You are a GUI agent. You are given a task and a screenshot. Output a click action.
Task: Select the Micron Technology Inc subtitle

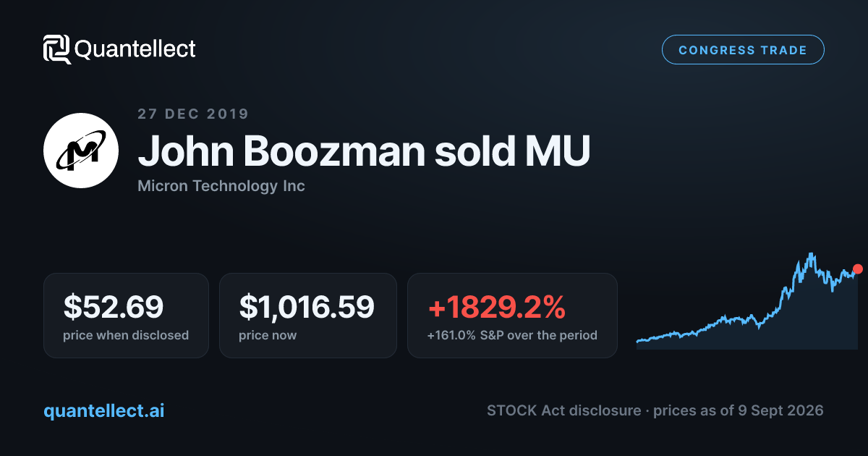pyautogui.click(x=221, y=186)
